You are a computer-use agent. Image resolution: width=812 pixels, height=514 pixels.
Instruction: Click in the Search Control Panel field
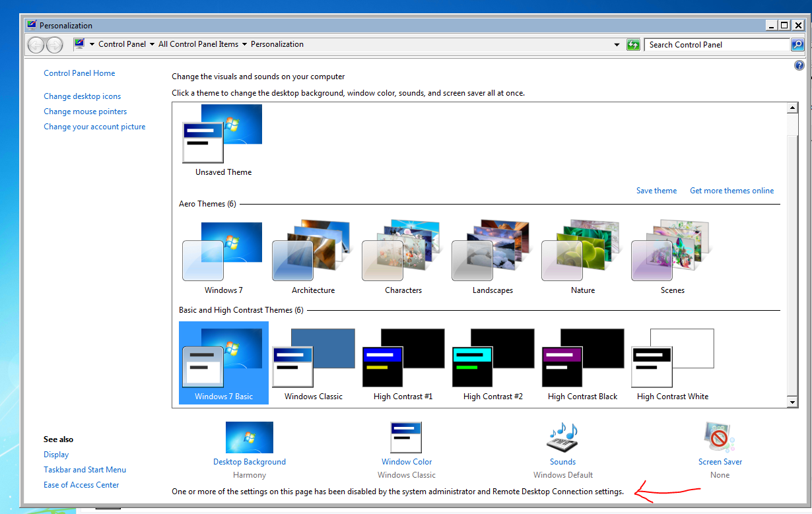coord(718,45)
